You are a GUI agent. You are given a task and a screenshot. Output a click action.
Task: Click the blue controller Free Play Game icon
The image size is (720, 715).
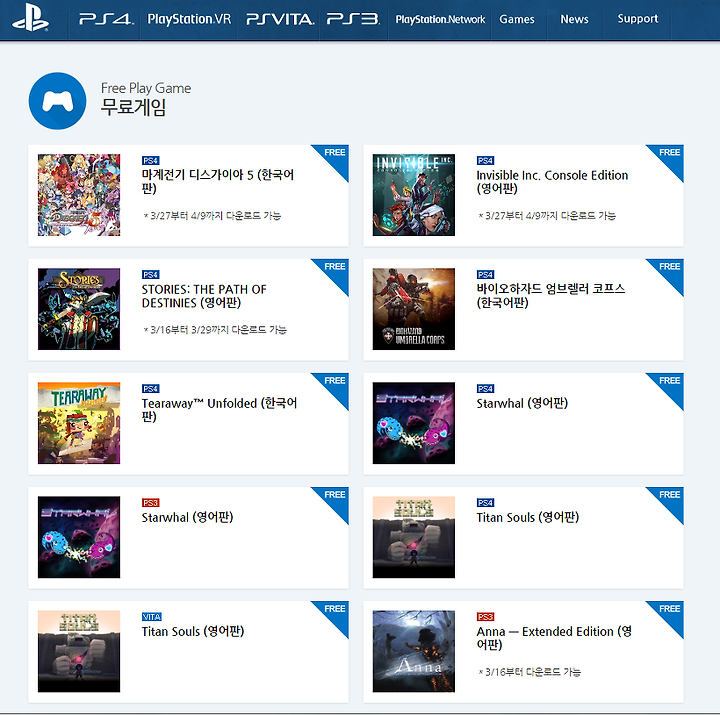point(57,101)
